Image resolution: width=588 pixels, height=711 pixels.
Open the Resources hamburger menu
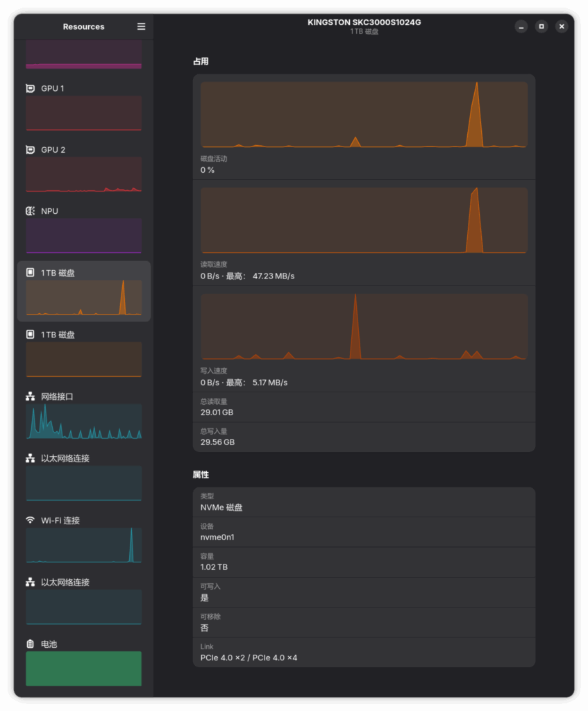[141, 26]
